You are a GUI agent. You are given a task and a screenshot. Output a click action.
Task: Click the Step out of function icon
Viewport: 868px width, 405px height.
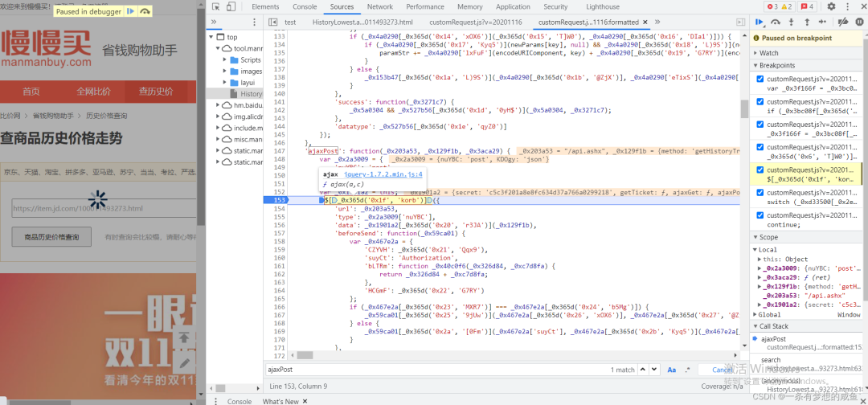tap(807, 22)
